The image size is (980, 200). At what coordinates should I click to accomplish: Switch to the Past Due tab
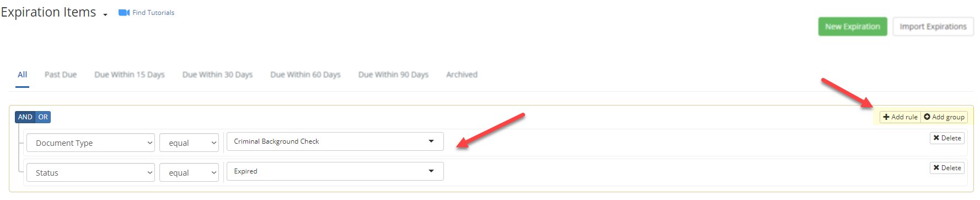pyautogui.click(x=61, y=75)
